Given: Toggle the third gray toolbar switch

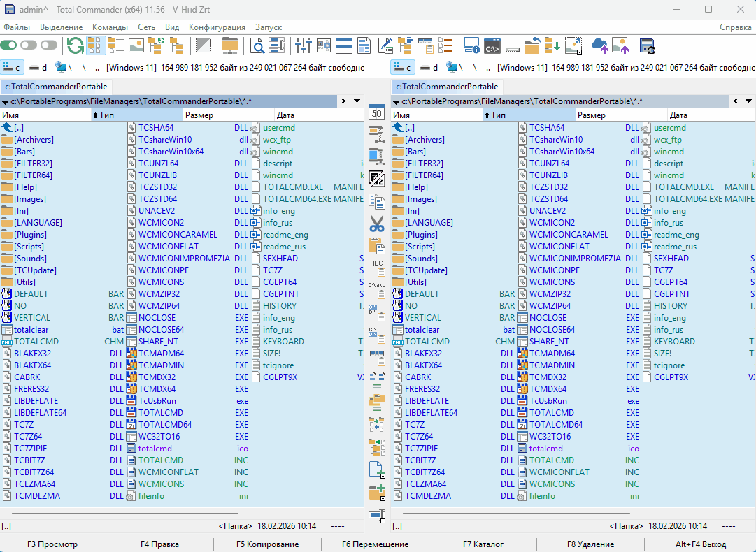Looking at the screenshot, I should pyautogui.click(x=49, y=45).
